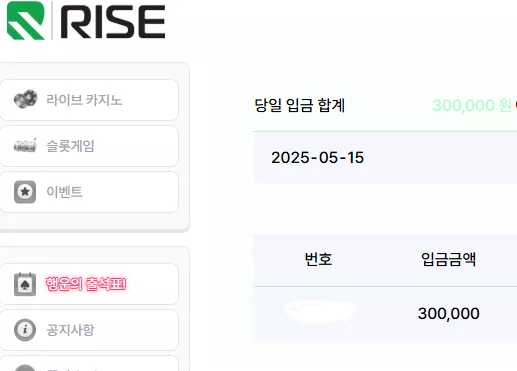Click the 300,000 deposit amount cell
Viewport: 517px width, 371px height.
pyautogui.click(x=448, y=313)
